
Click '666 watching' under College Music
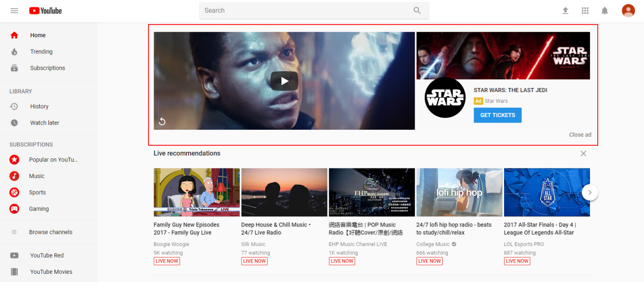(432, 253)
